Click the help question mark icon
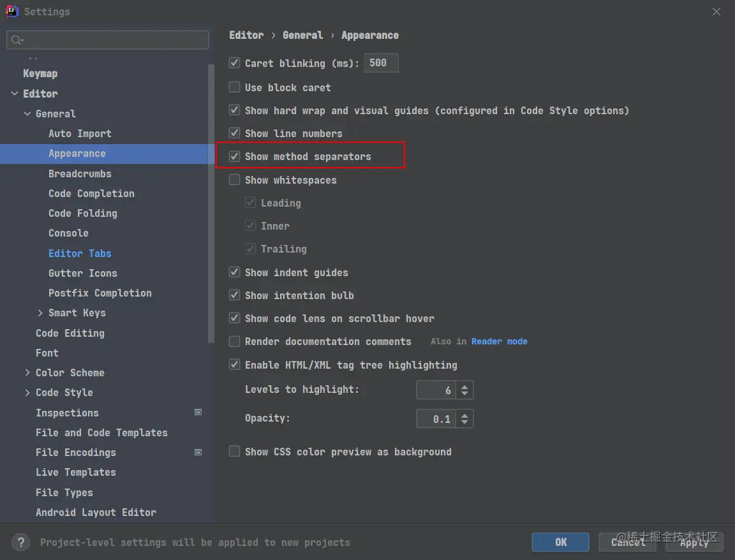 pyautogui.click(x=20, y=543)
